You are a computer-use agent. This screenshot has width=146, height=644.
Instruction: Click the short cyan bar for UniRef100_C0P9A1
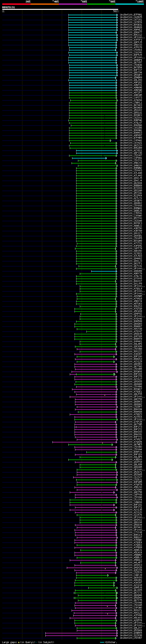click(89, 158)
